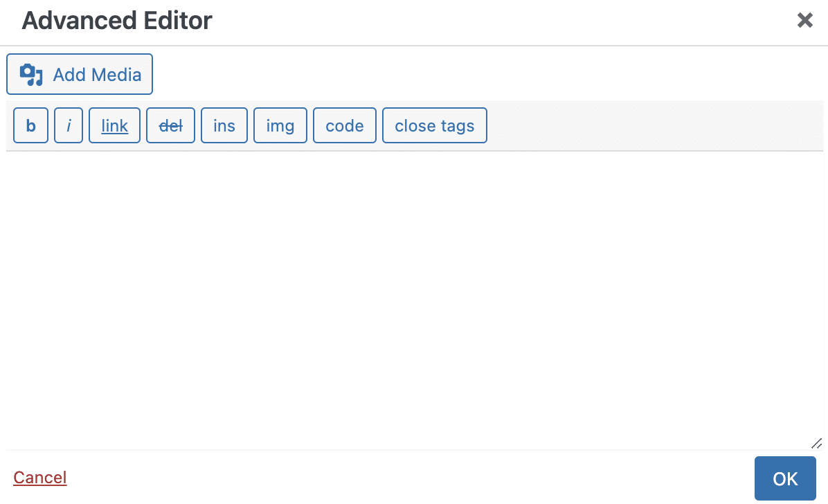828x504 pixels.
Task: Dismiss the dialog via Cancel
Action: tap(40, 477)
